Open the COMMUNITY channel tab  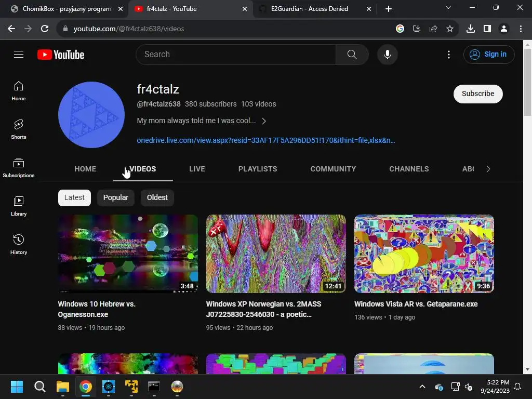point(333,169)
